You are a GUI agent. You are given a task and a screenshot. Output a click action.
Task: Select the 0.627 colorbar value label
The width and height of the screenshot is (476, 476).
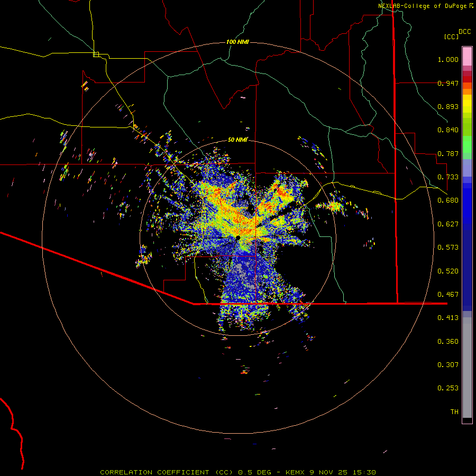tap(448, 224)
